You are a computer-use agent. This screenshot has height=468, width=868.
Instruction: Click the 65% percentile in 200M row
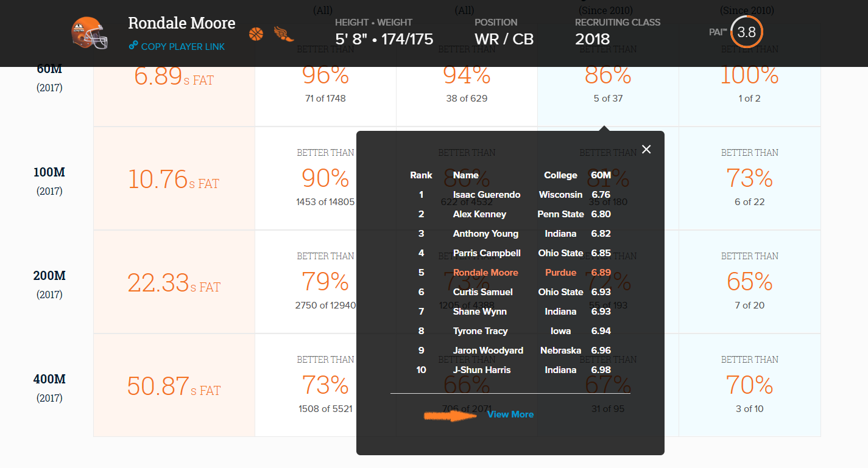[749, 282]
